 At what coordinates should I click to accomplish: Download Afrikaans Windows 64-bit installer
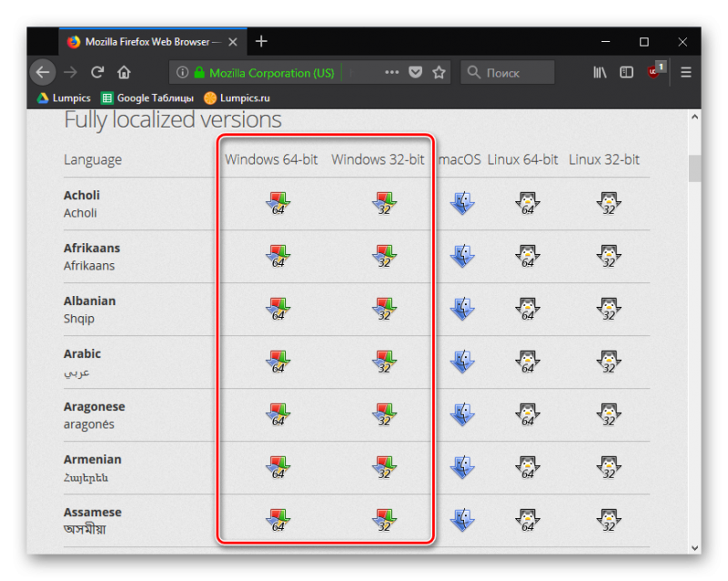278,256
